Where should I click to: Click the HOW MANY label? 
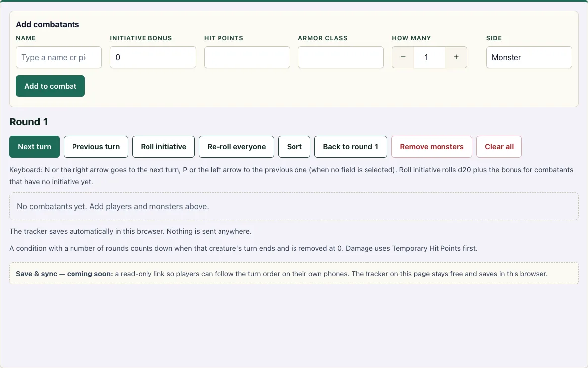(411, 38)
